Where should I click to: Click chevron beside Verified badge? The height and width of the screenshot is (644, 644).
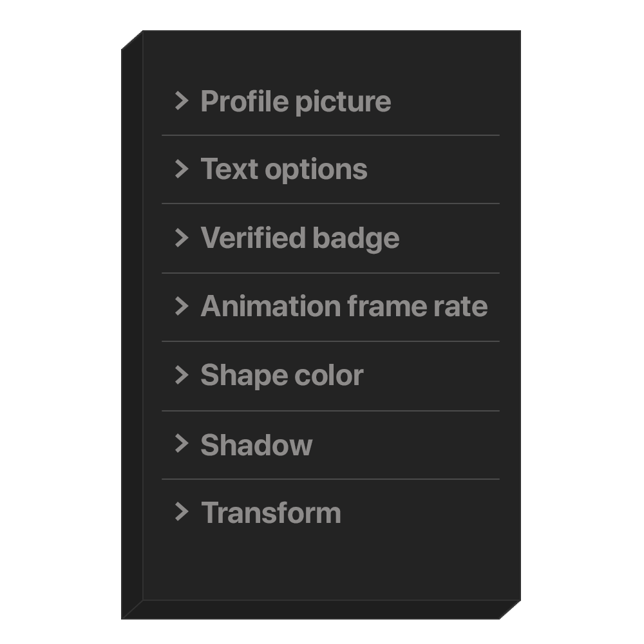pyautogui.click(x=182, y=238)
